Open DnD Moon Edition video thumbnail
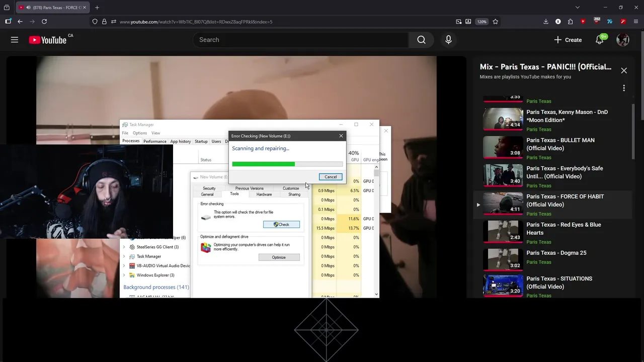The image size is (644, 362). pyautogui.click(x=503, y=119)
